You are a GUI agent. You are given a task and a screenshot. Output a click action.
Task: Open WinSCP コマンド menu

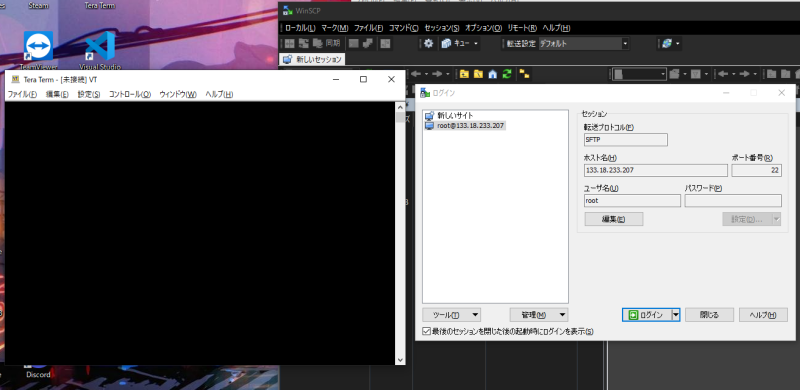[403, 28]
